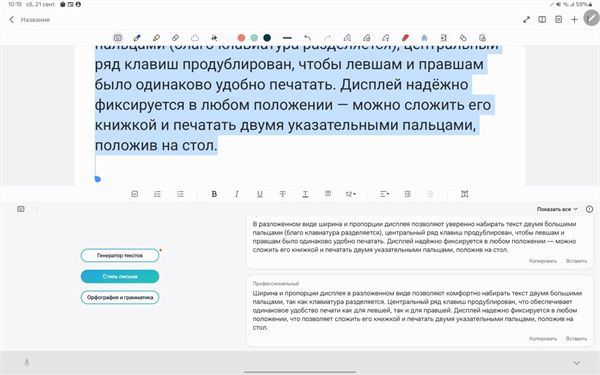
Task: Tap the microphone voice input icon
Action: click(26, 362)
